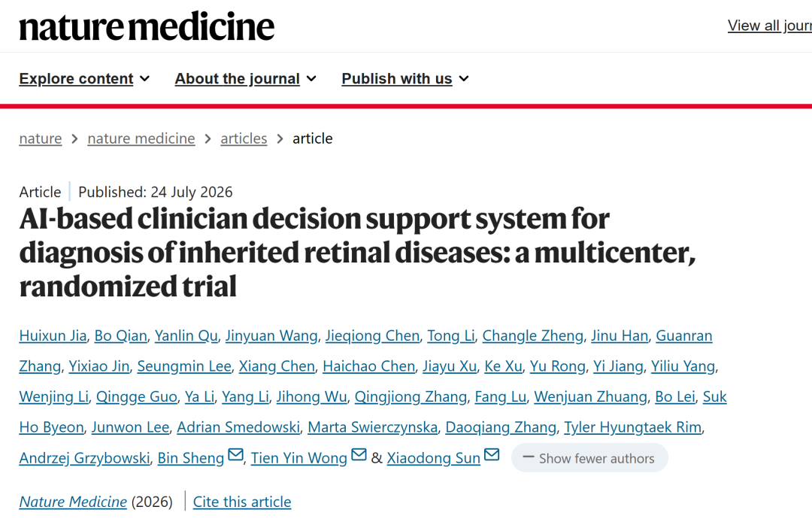Click the minus icon in Show fewer authors
This screenshot has width=812, height=525.
click(x=529, y=457)
